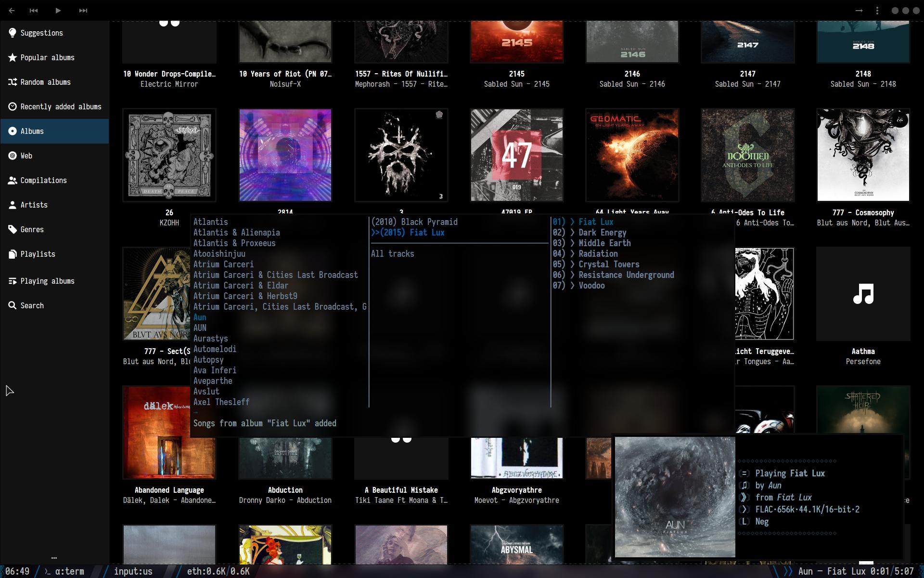
Task: Open the 47 album cover
Action: click(517, 155)
